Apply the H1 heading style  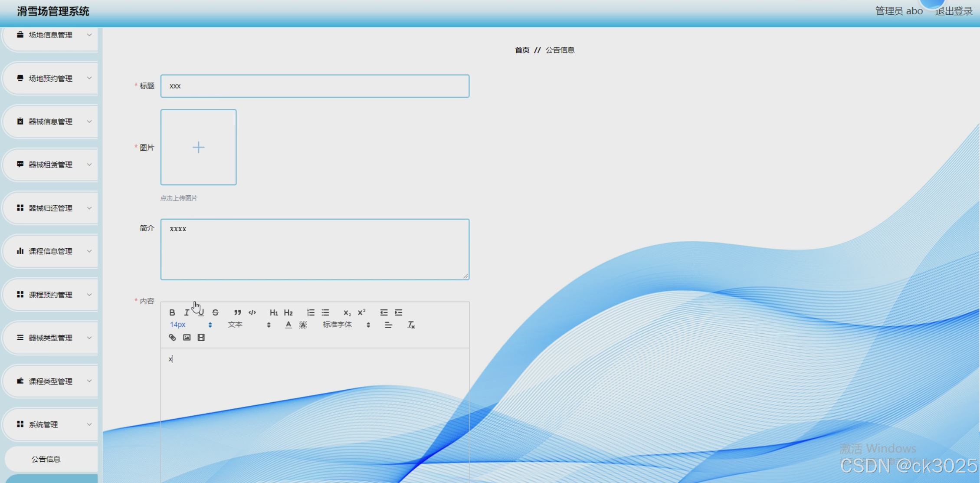point(274,312)
